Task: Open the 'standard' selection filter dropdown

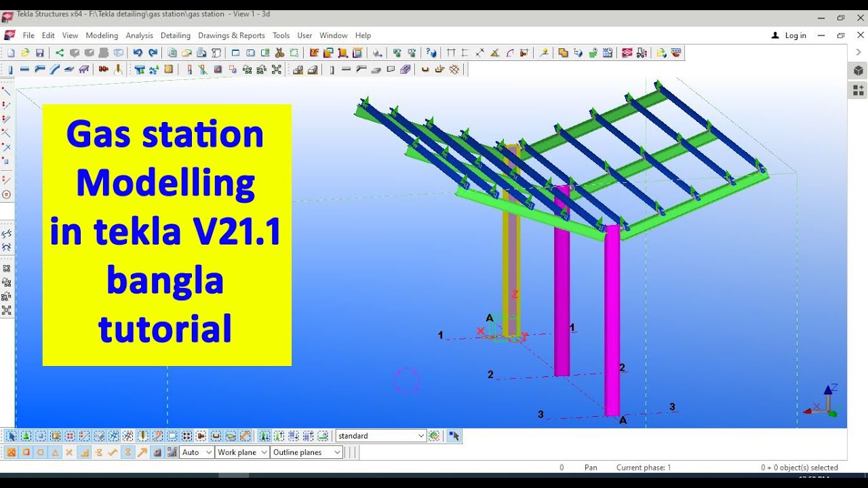Action: pyautogui.click(x=380, y=436)
